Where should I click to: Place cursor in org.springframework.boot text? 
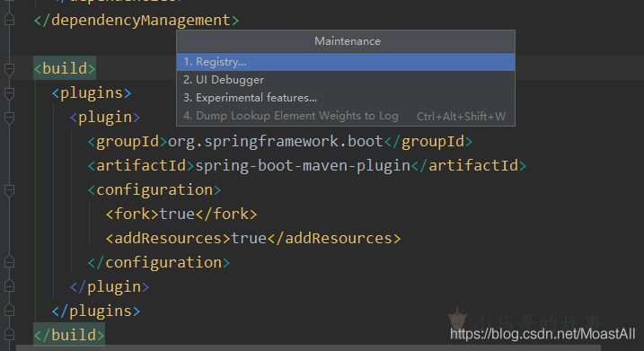tap(275, 142)
